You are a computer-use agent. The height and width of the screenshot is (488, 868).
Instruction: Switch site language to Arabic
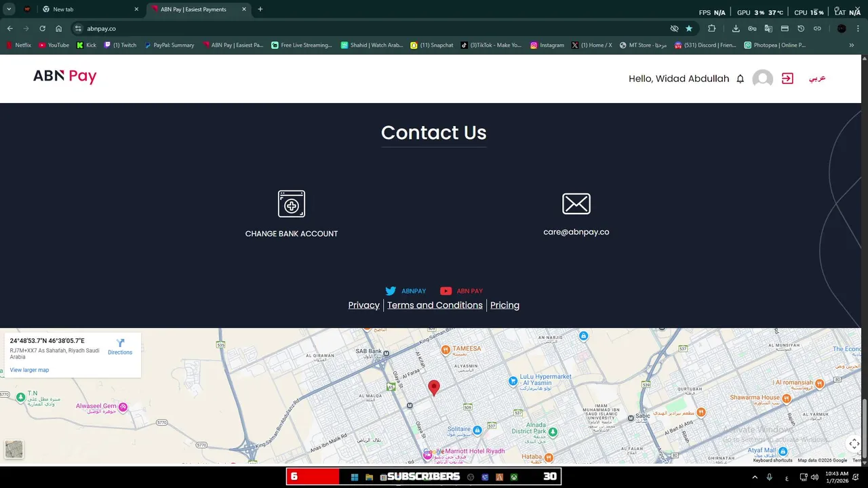(x=817, y=78)
